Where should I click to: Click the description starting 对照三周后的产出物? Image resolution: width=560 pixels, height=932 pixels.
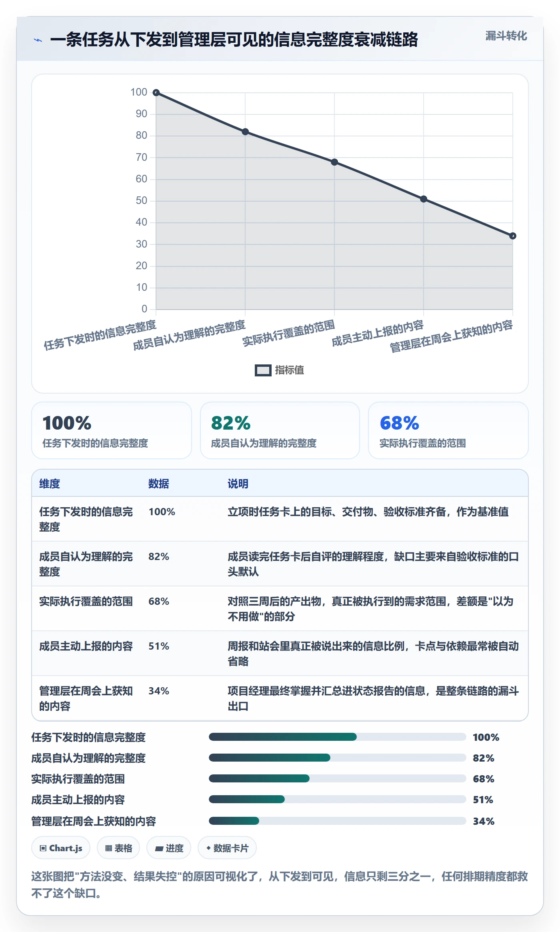coord(370,609)
